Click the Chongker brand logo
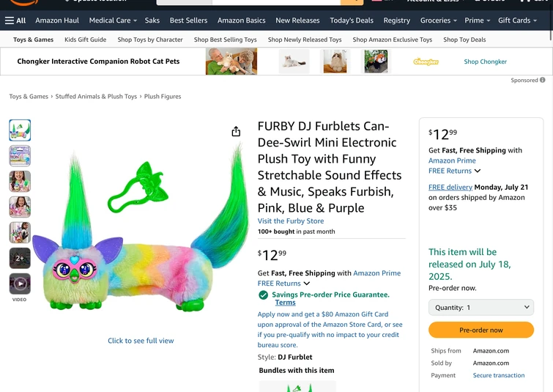This screenshot has height=392, width=553. click(x=426, y=62)
